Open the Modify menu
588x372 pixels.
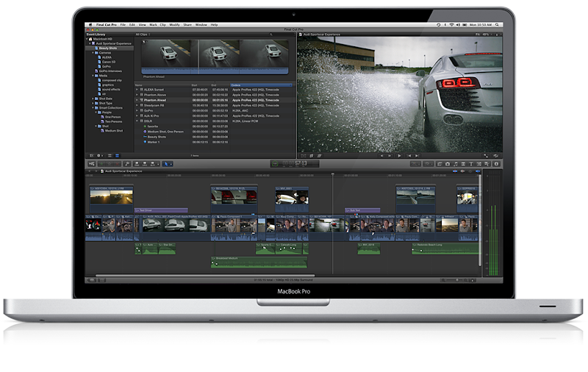pos(174,25)
